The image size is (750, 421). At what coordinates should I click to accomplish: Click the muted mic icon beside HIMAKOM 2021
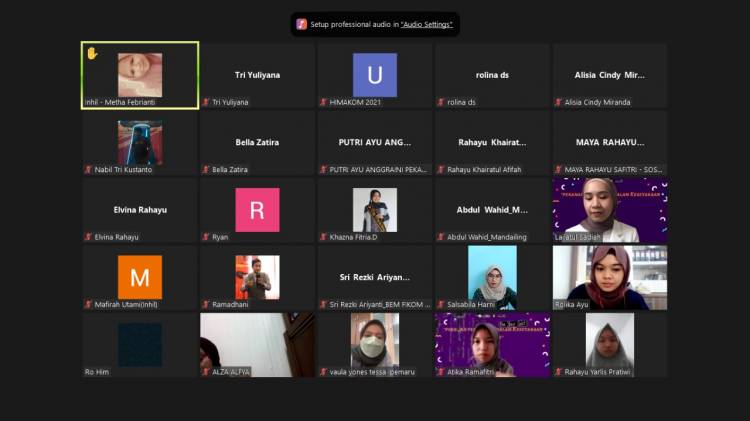pyautogui.click(x=323, y=102)
